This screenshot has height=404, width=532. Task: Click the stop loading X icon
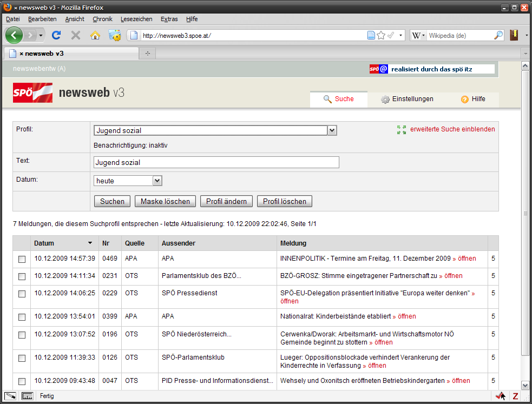tap(76, 35)
